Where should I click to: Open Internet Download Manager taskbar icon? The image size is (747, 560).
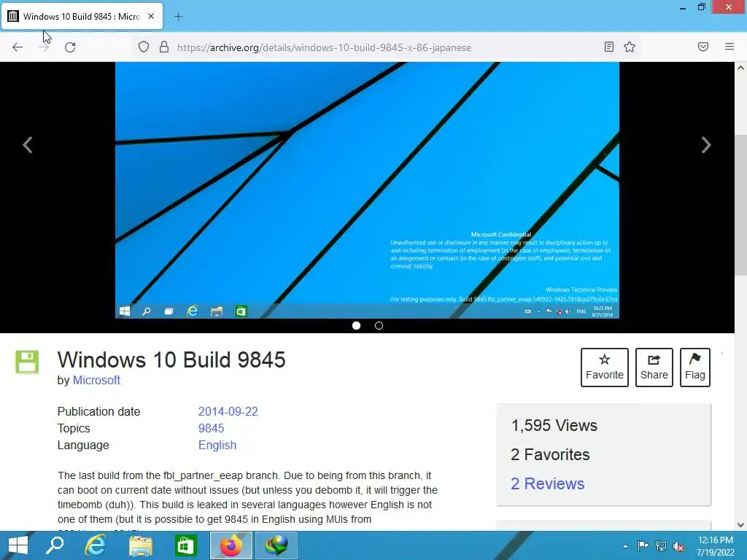click(276, 545)
